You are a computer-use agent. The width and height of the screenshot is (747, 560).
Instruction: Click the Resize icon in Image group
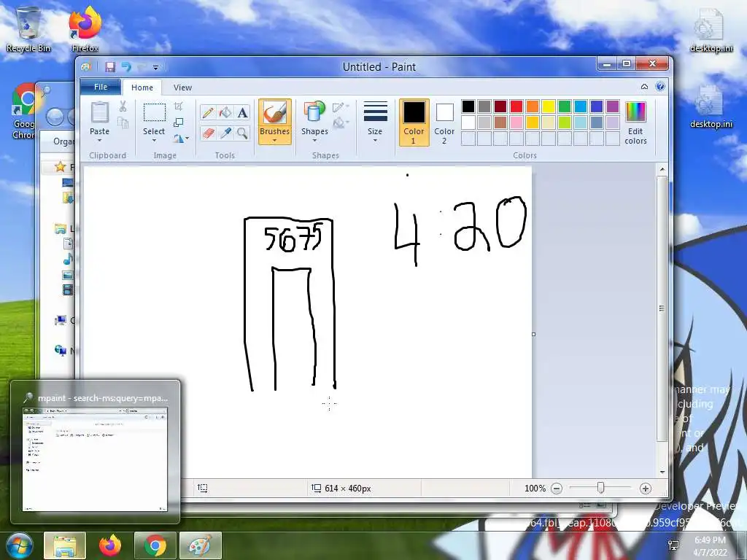[x=178, y=122]
